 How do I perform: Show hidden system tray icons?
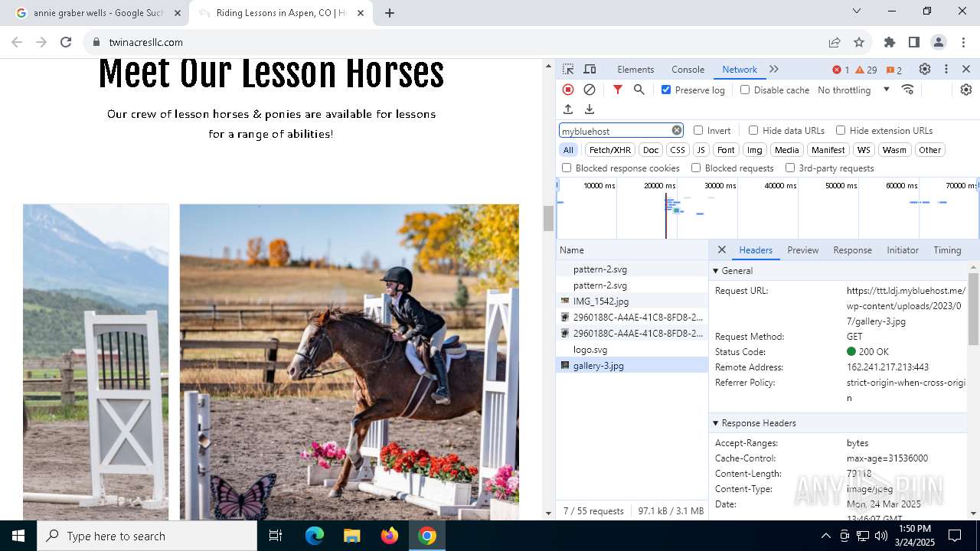pos(825,536)
